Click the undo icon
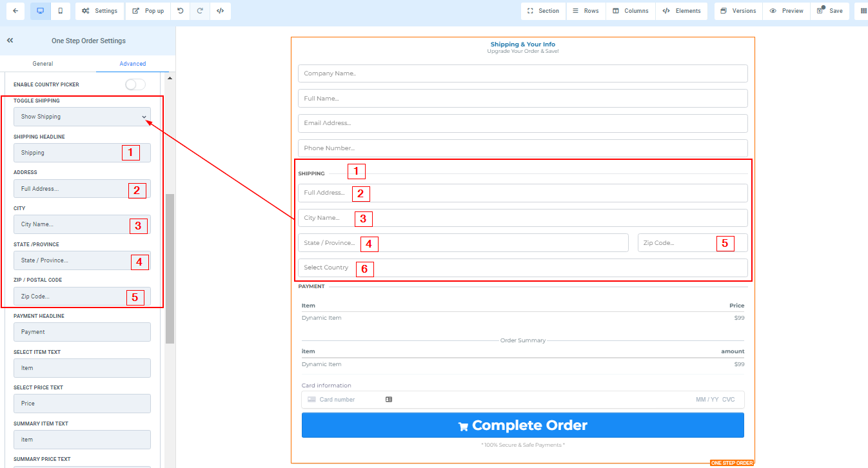868x468 pixels. 180,11
